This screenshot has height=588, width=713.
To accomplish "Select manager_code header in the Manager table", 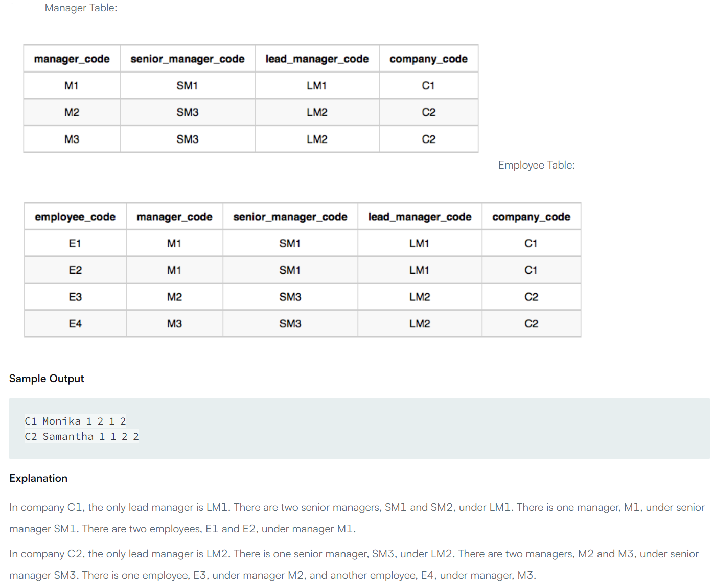I will tap(72, 59).
